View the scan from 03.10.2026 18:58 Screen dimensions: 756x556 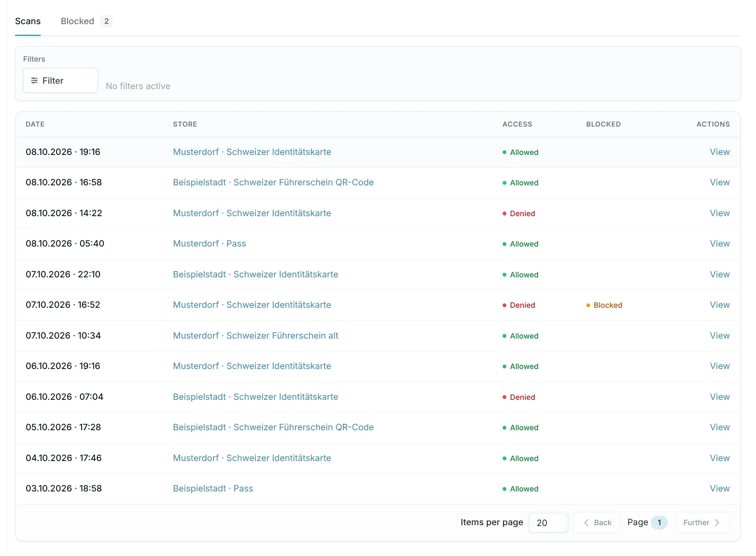720,489
